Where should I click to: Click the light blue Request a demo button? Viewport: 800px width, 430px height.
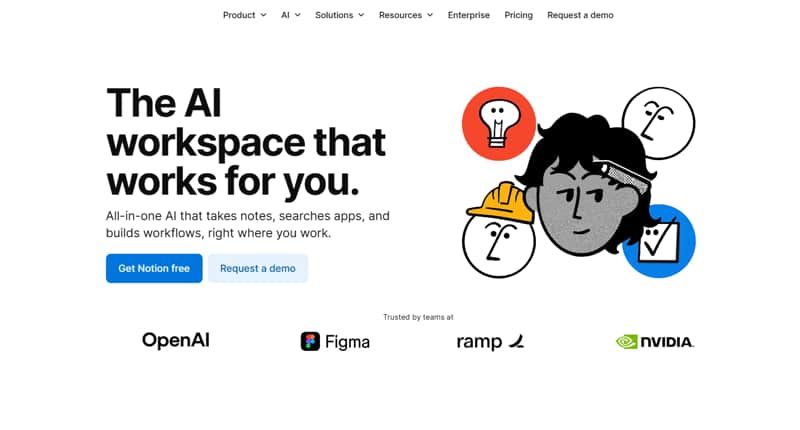[x=258, y=268]
